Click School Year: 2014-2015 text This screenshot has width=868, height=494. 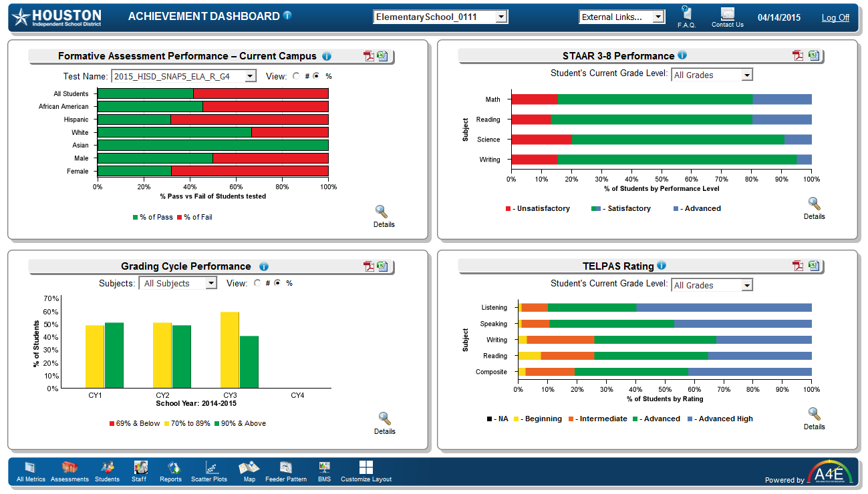[x=196, y=403]
